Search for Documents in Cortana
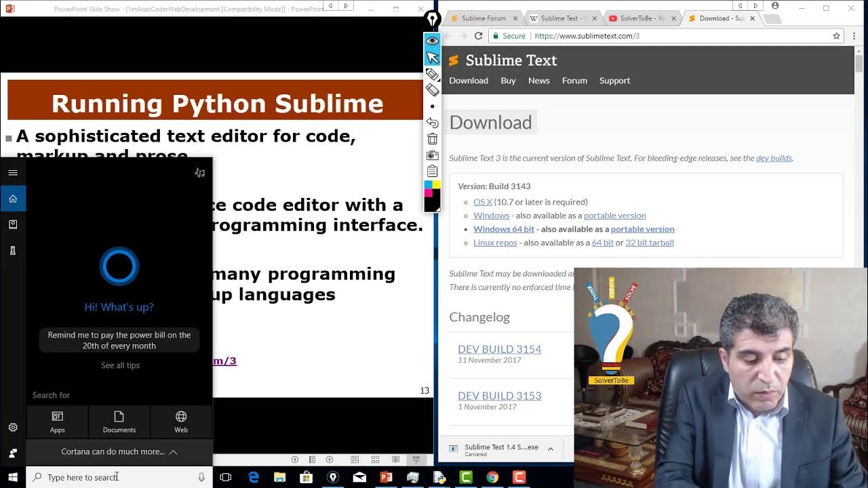 tap(119, 422)
